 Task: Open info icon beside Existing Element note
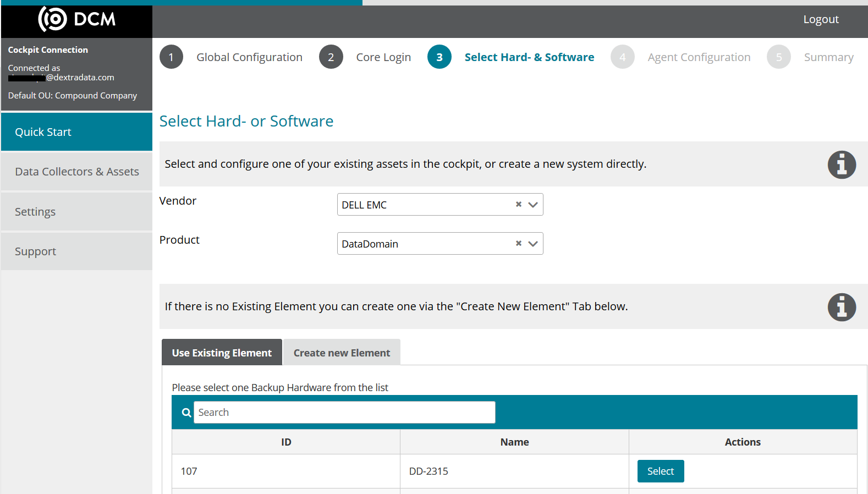tap(842, 307)
